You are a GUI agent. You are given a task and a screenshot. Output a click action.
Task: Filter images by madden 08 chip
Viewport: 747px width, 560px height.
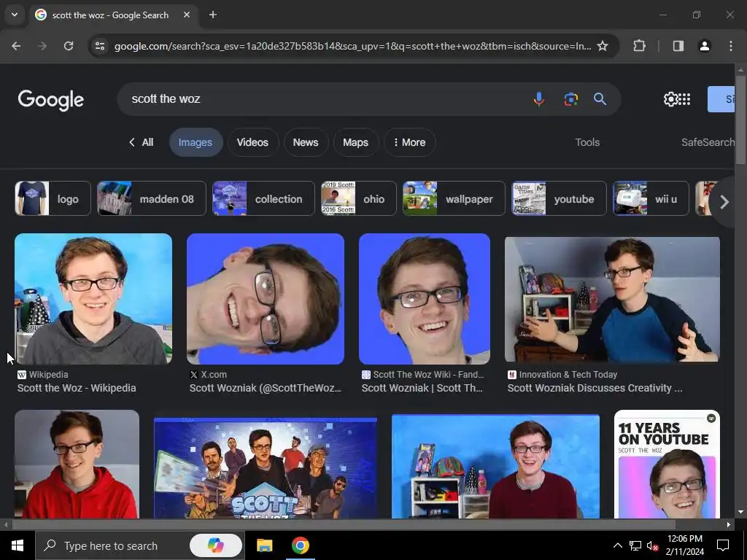[152, 198]
